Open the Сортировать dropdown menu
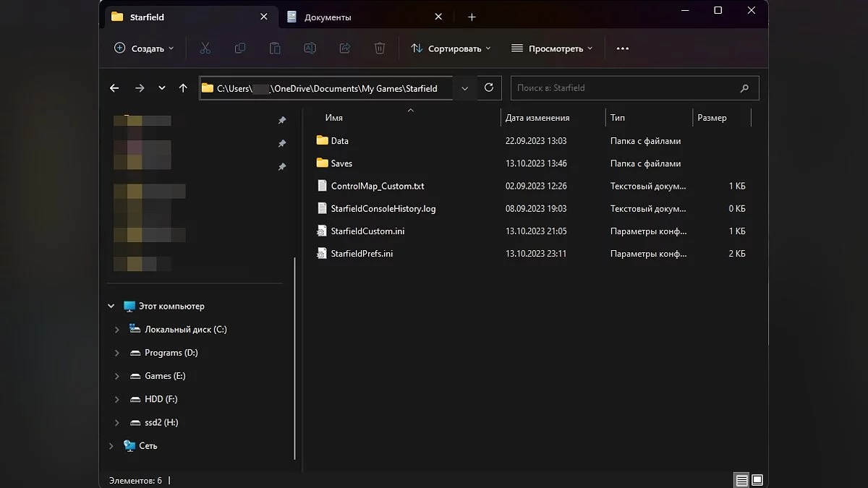868x488 pixels. [x=451, y=48]
